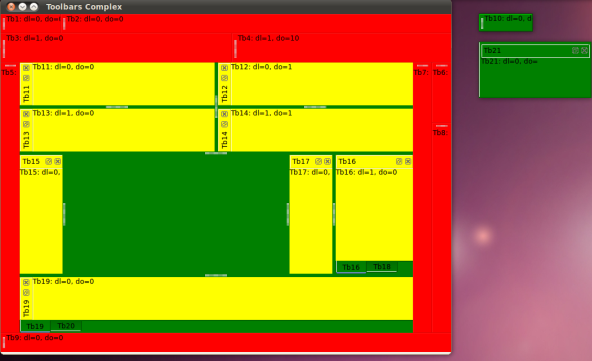Click the Tb4 toolbar grip handle

[235, 48]
